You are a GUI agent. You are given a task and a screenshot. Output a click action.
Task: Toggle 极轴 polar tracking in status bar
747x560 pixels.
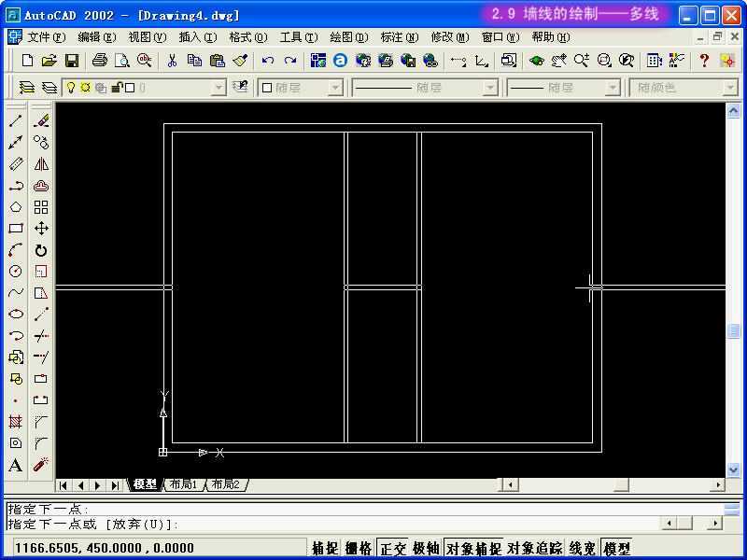[426, 548]
